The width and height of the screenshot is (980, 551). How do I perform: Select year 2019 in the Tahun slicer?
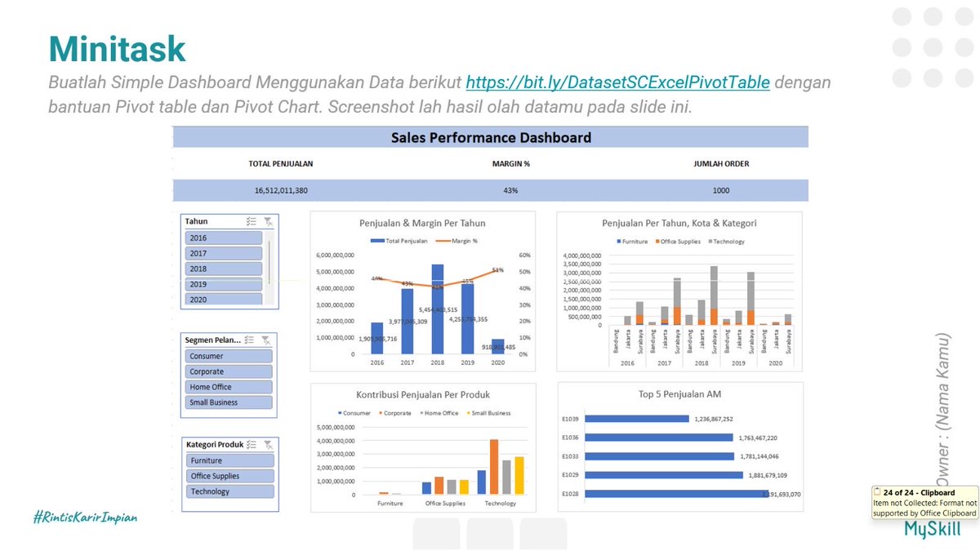pos(224,284)
